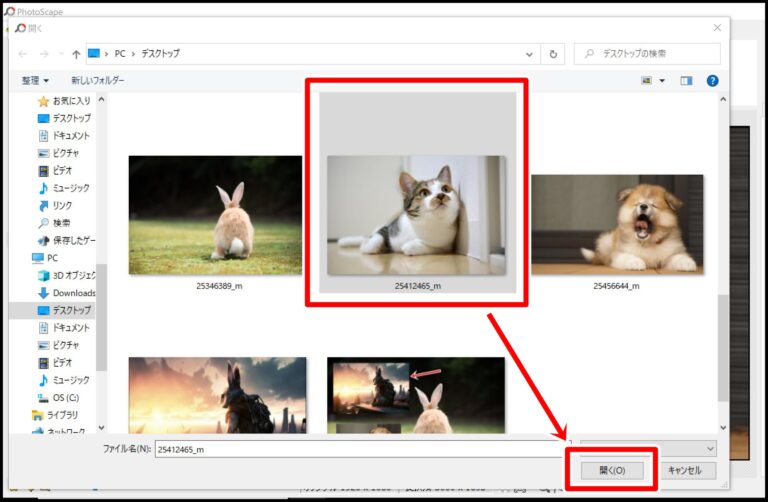Select ドキュメント under PC
Viewport: 768px width, 502px height.
(x=64, y=328)
